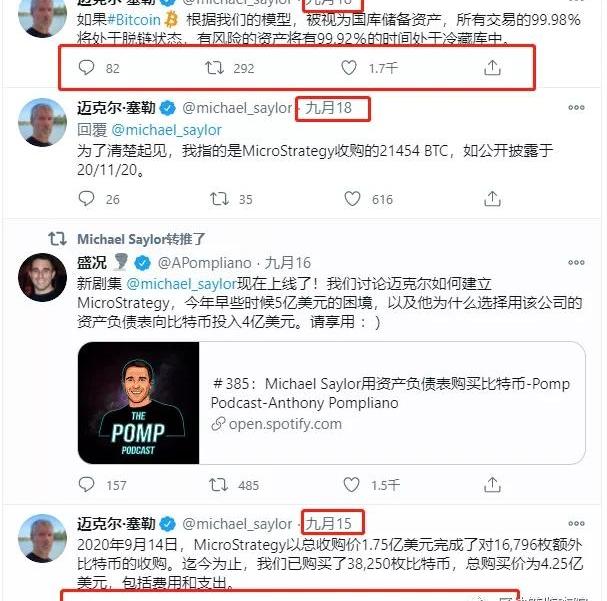This screenshot has height=601, width=607.
Task: Open more options on the 九月15 tweet
Action: tap(576, 524)
